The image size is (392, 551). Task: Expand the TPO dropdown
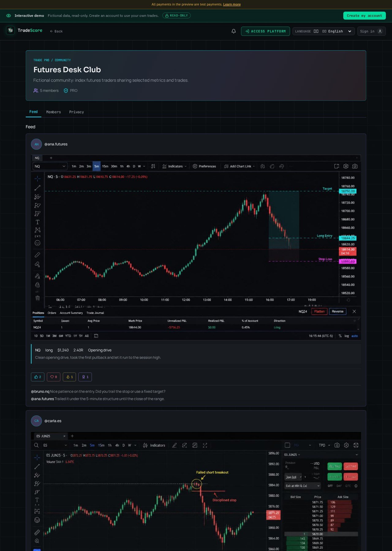[x=324, y=445]
